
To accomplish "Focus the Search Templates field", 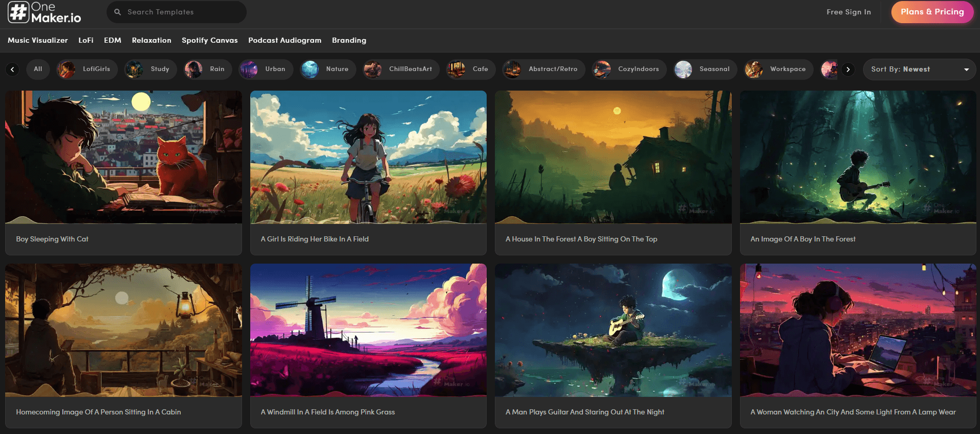I will pos(177,12).
